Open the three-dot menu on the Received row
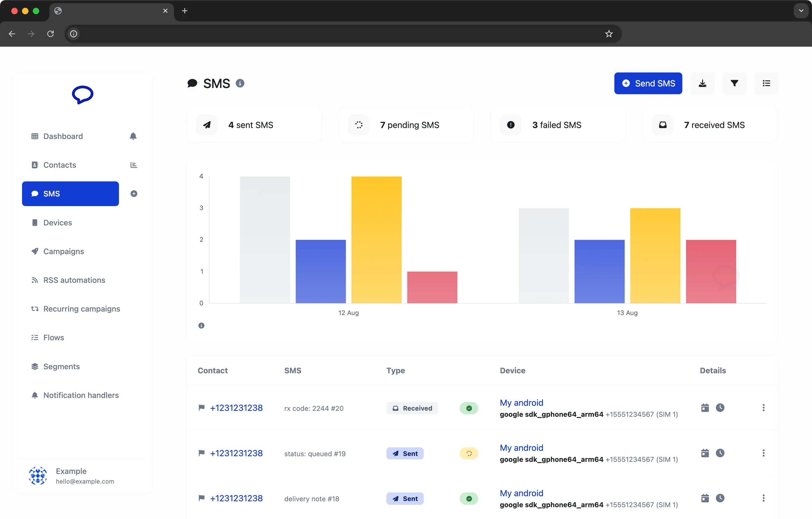Image resolution: width=812 pixels, height=519 pixels. 763,408
